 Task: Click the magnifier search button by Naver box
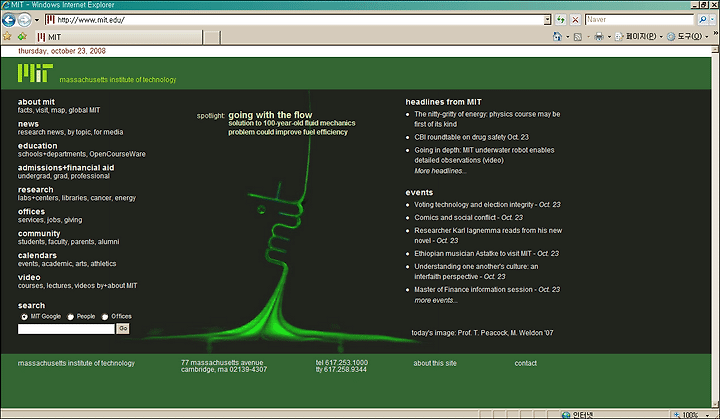(702, 20)
